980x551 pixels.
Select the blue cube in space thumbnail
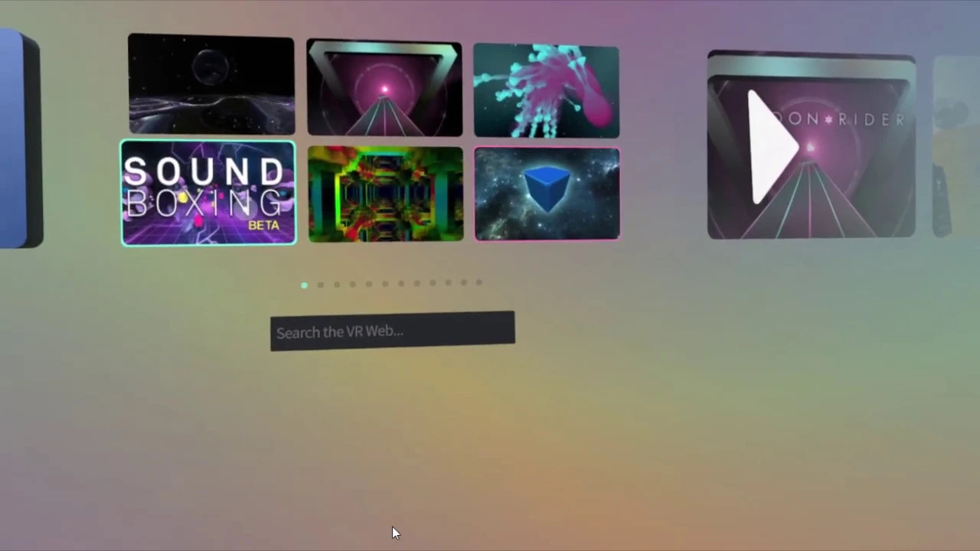click(547, 194)
